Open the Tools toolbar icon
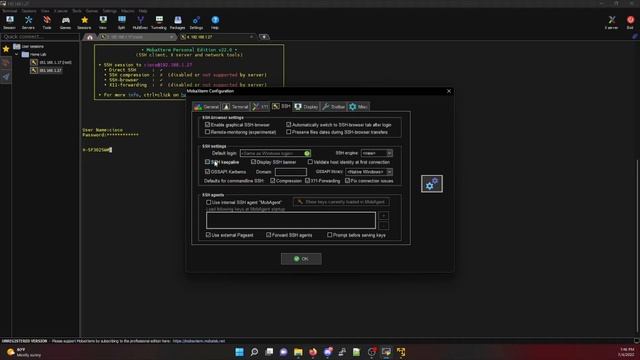 point(47,22)
